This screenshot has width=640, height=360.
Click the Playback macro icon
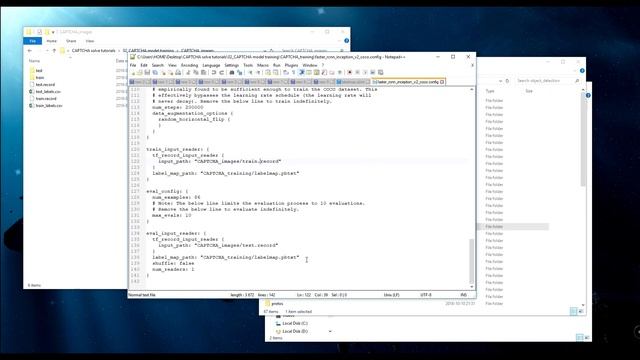pos(365,72)
